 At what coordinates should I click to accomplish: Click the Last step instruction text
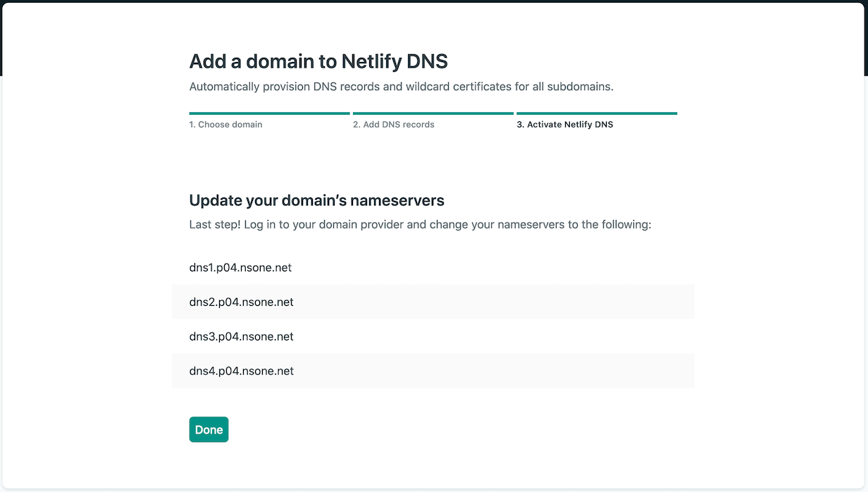point(420,224)
